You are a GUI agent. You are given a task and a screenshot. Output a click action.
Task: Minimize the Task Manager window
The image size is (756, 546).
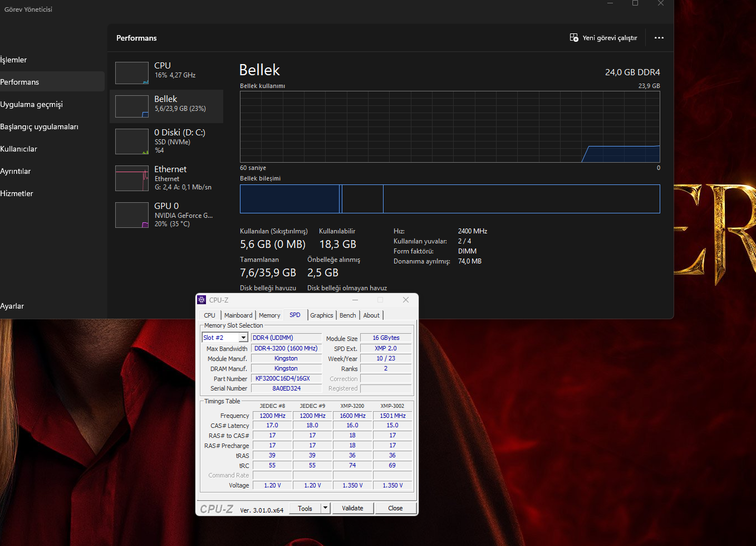(610, 3)
